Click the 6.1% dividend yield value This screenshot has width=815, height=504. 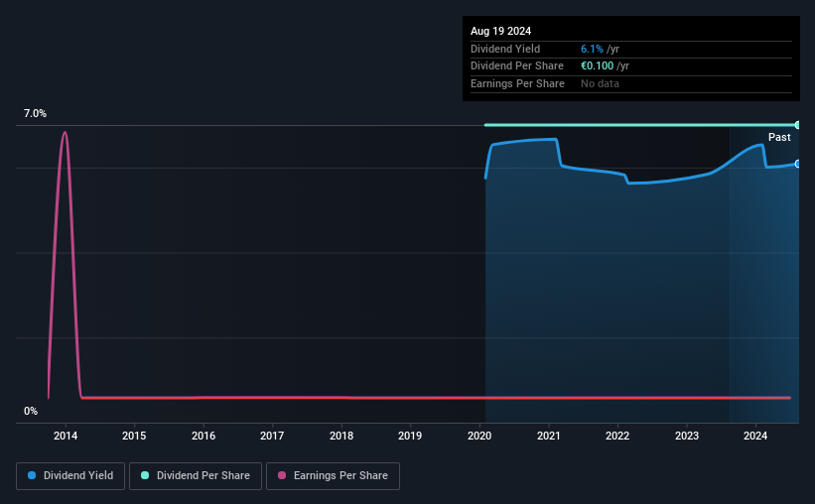(592, 49)
